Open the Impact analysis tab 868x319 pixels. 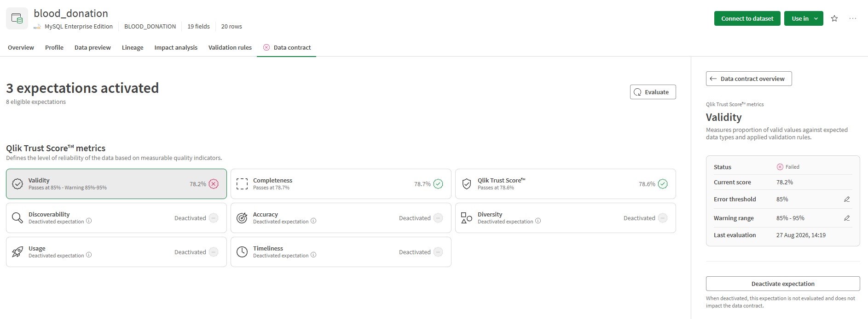(176, 47)
